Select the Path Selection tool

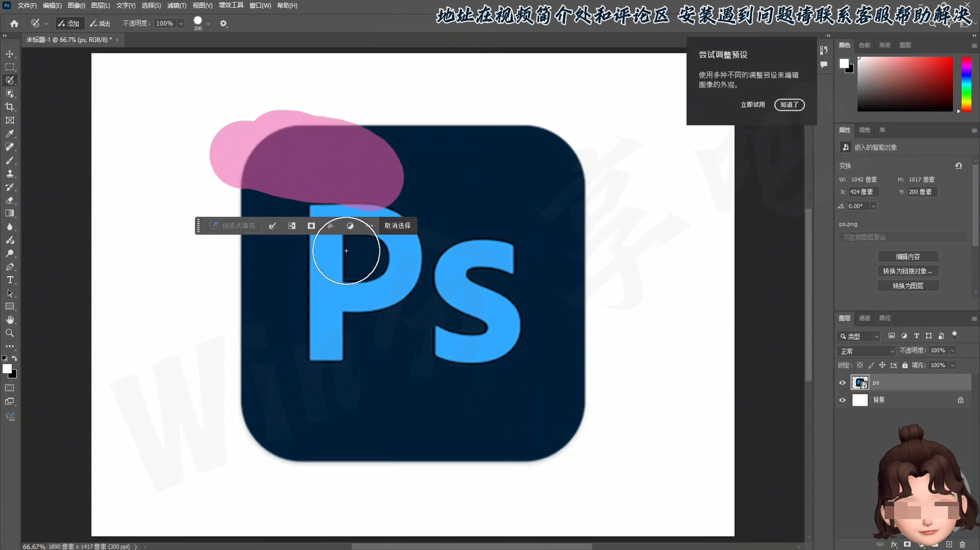[10, 293]
